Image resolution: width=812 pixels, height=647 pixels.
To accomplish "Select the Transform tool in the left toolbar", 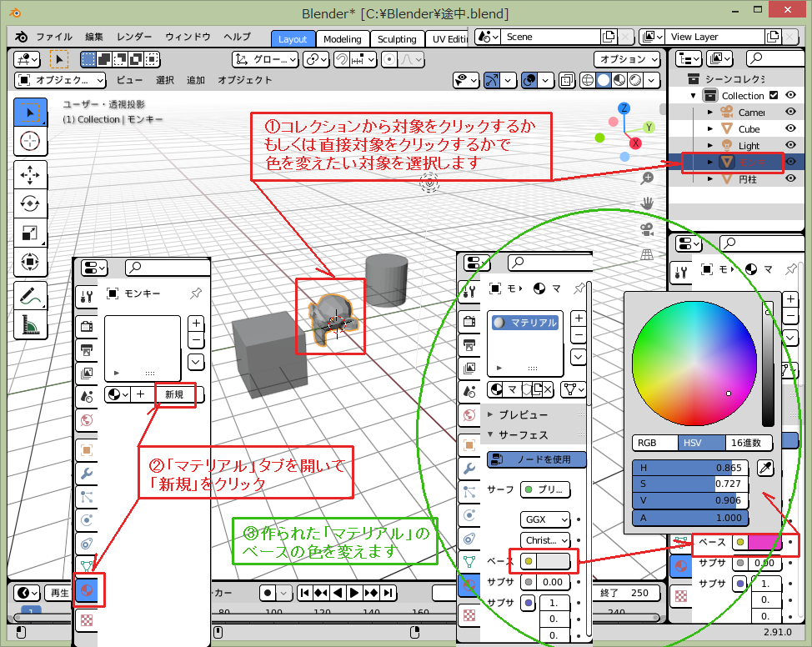I will pyautogui.click(x=30, y=262).
